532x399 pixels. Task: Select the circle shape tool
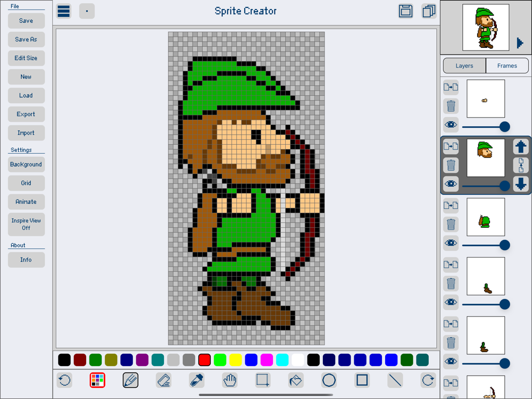[x=329, y=380]
